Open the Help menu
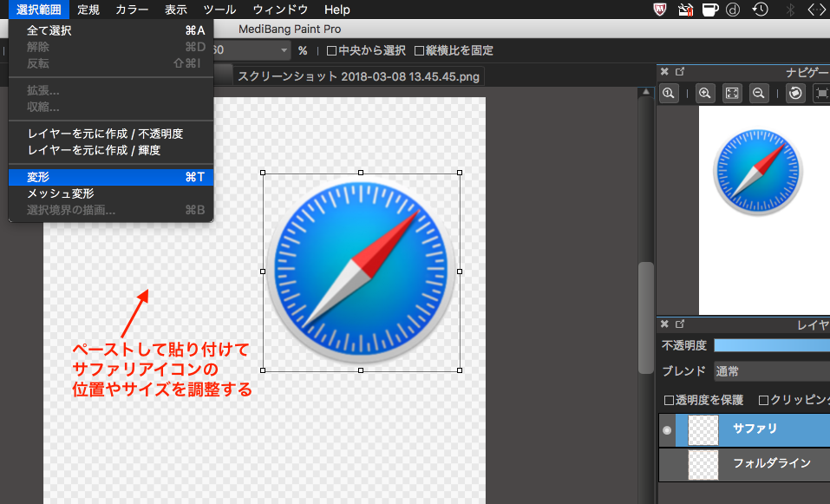 point(337,10)
